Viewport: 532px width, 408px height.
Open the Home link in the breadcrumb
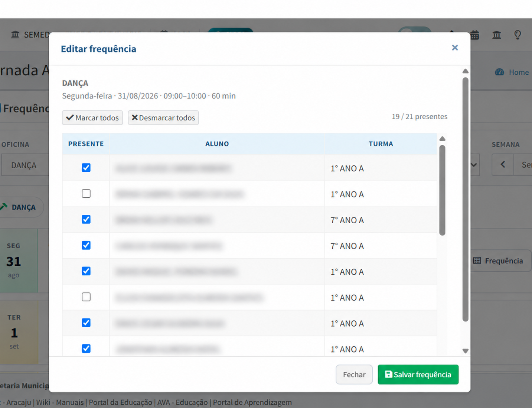519,72
